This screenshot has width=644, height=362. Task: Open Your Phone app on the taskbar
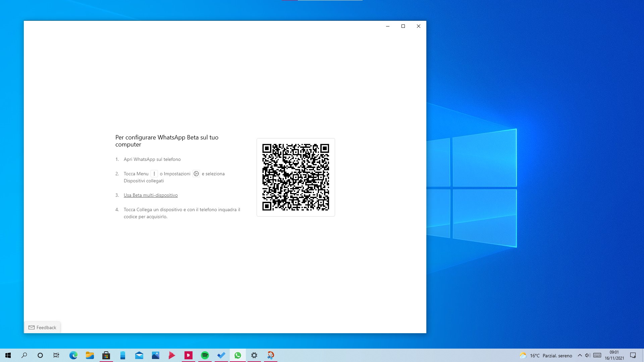(x=122, y=355)
